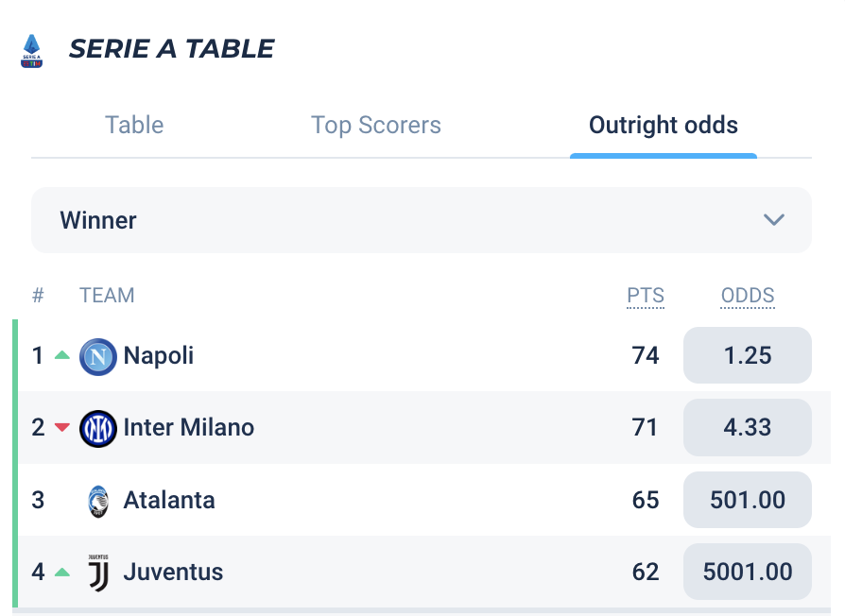Click the ODDS column header
The image size is (845, 616).
tap(748, 296)
